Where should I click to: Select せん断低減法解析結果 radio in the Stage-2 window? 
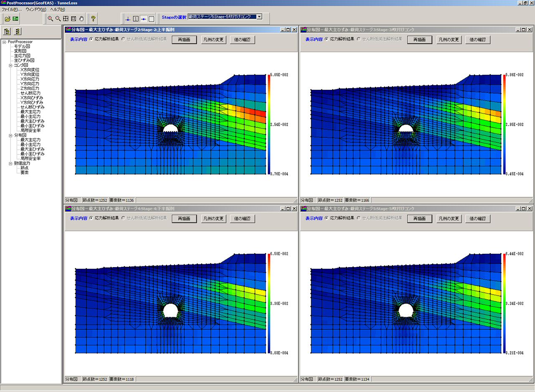(x=123, y=39)
